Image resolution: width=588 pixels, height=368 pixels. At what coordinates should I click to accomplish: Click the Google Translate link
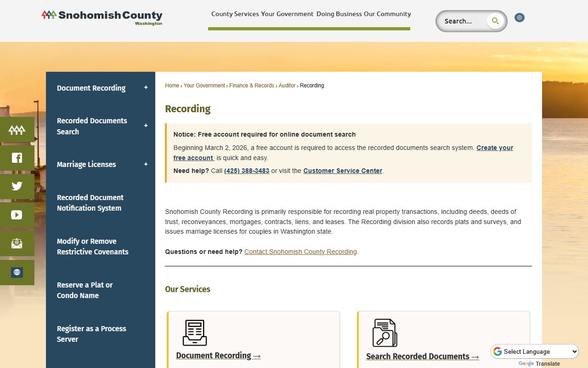click(539, 363)
